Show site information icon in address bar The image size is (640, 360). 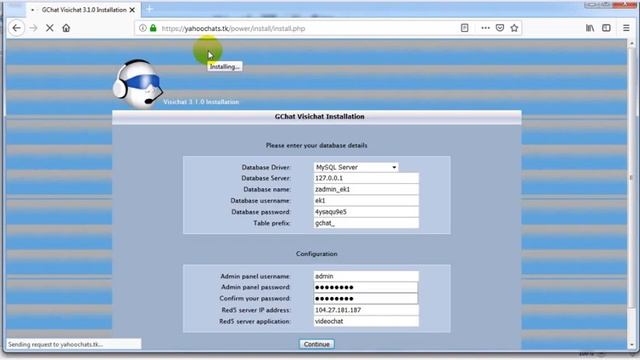point(142,28)
